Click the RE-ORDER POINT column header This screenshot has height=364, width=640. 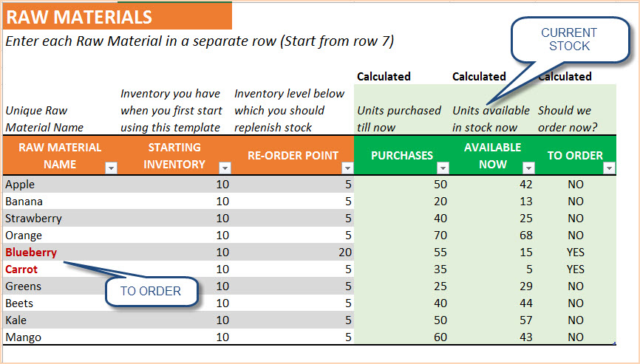pos(293,155)
